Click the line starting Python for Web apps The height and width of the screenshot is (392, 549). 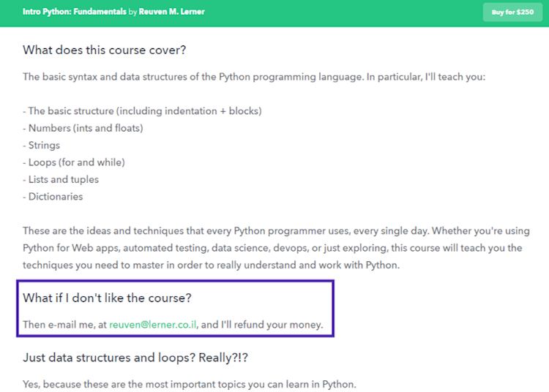tap(272, 248)
